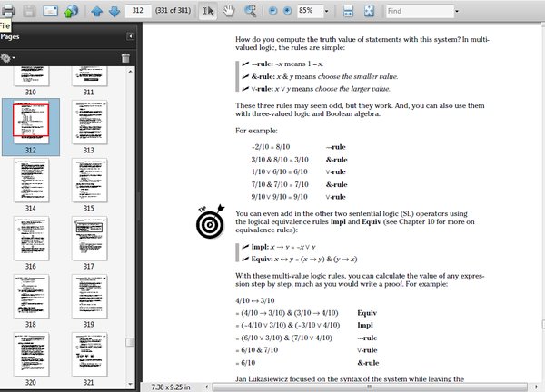Click the word Equiv: in the bulleted rule
Viewport: 545px width, 392px height.
[262, 259]
